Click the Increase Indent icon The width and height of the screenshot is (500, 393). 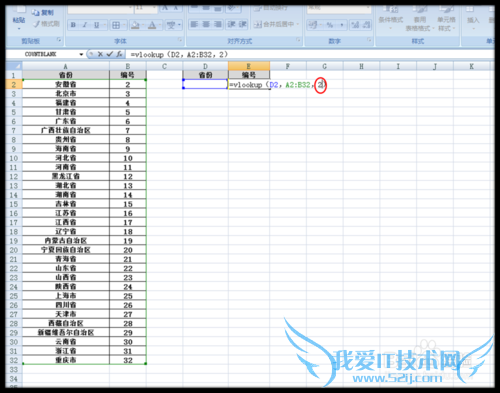[x=243, y=24]
